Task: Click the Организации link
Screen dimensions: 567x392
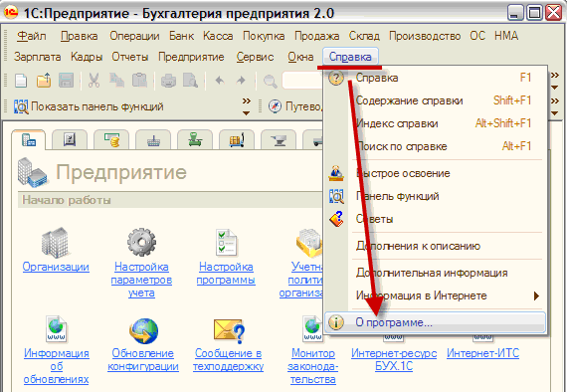Action: [56, 267]
